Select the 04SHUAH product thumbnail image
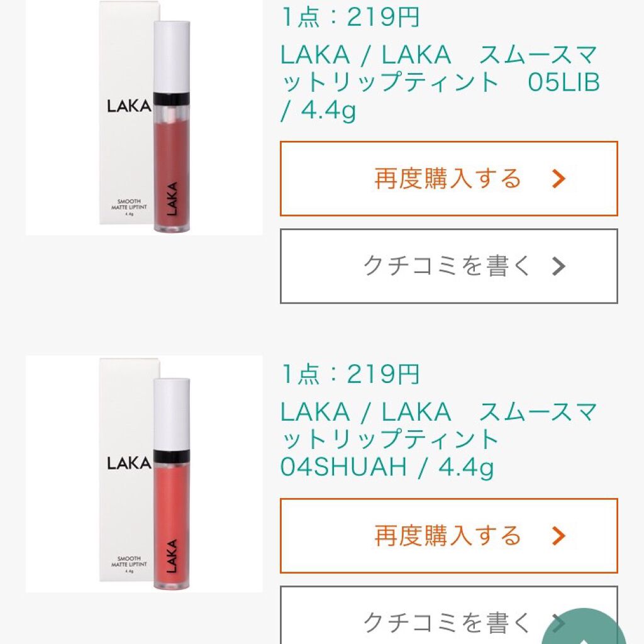The width and height of the screenshot is (644, 644). coord(144,474)
